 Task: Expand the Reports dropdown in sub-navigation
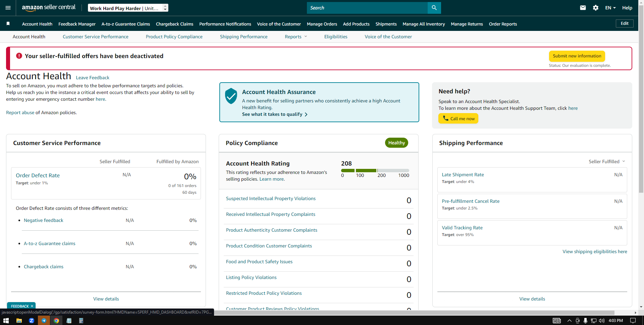[x=296, y=37]
